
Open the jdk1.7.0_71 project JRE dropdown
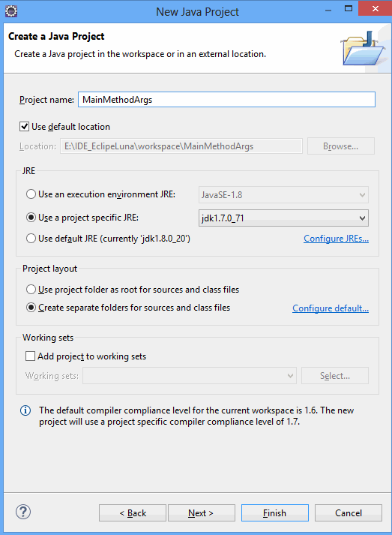coord(283,218)
